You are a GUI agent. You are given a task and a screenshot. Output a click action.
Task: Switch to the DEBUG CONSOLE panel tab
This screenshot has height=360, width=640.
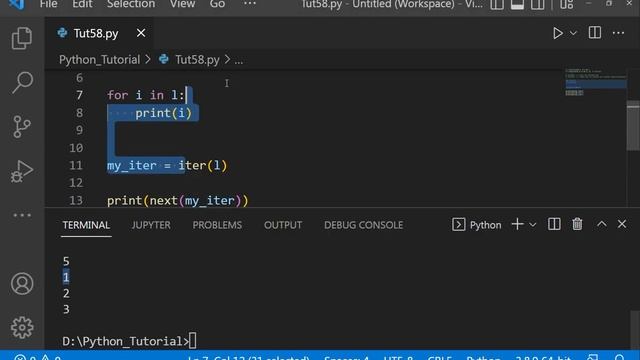pos(363,225)
